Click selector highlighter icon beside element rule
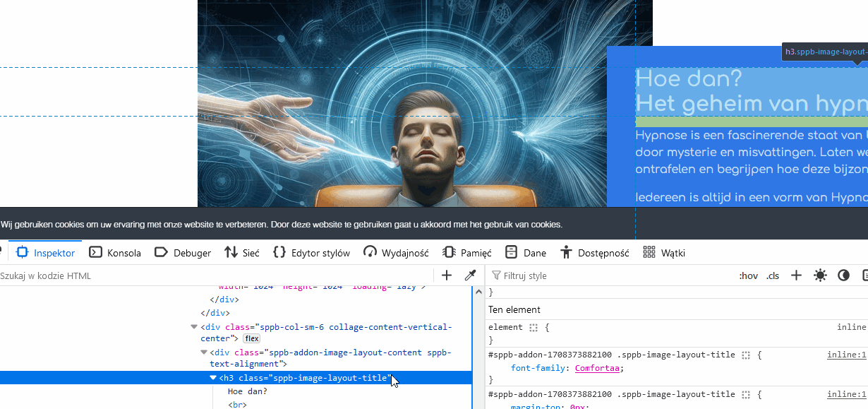Screen dimensions: 868x409 coord(534,328)
